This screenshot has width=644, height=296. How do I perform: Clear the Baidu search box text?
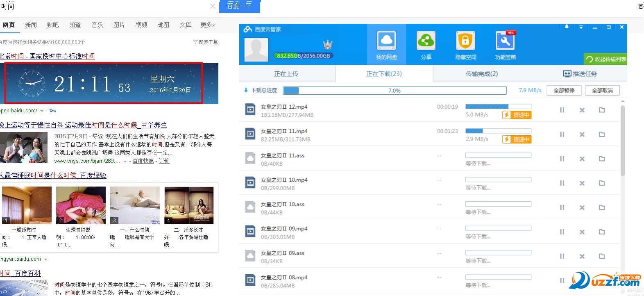coord(212,6)
